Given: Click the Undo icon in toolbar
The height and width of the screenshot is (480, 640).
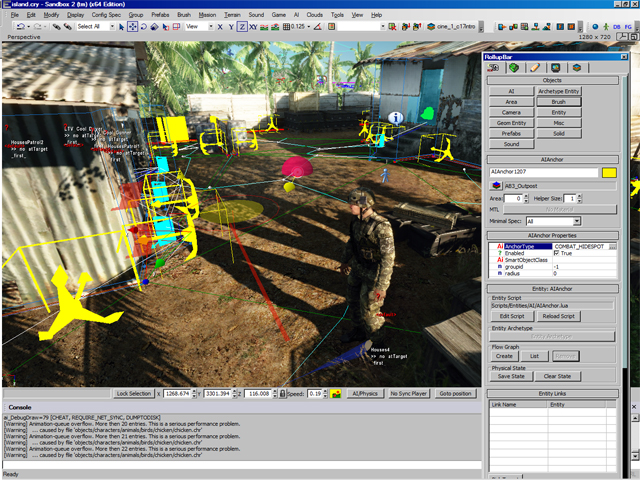Looking at the screenshot, I should [x=20, y=27].
